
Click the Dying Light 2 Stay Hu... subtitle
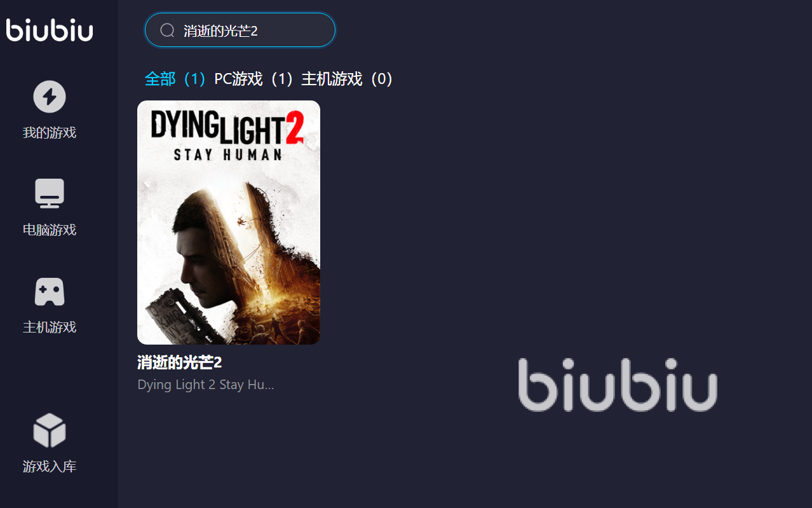click(206, 385)
